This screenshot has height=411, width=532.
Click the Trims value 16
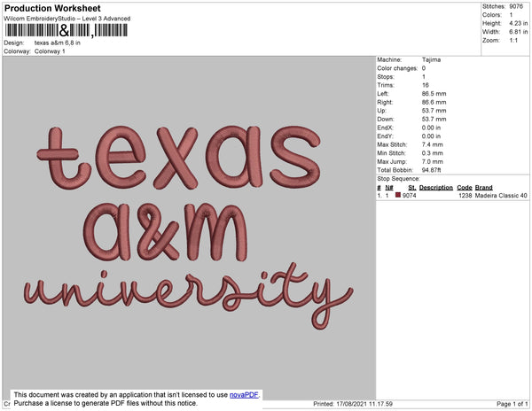[426, 85]
